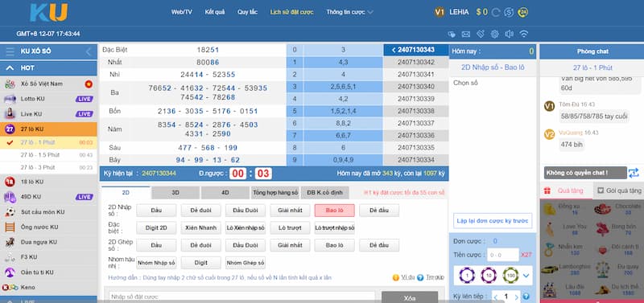This screenshot has width=644, height=303.
Task: Click the Nhập số đặt cược input
Action: (242, 297)
